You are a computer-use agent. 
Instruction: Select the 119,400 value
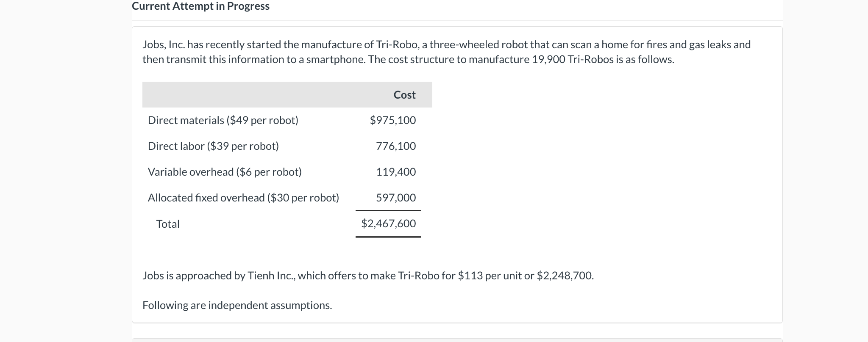pos(395,172)
